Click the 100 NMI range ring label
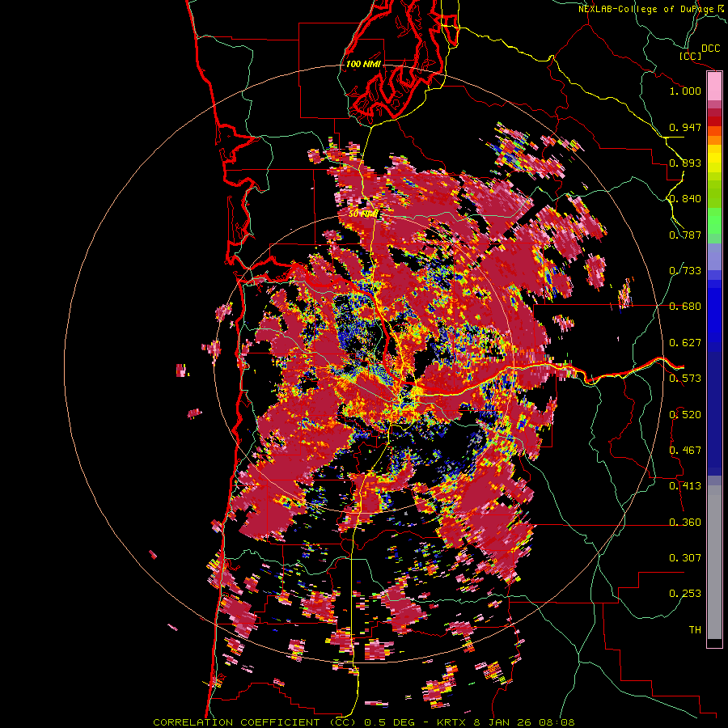Screen dimensions: 728x728 coord(363,64)
